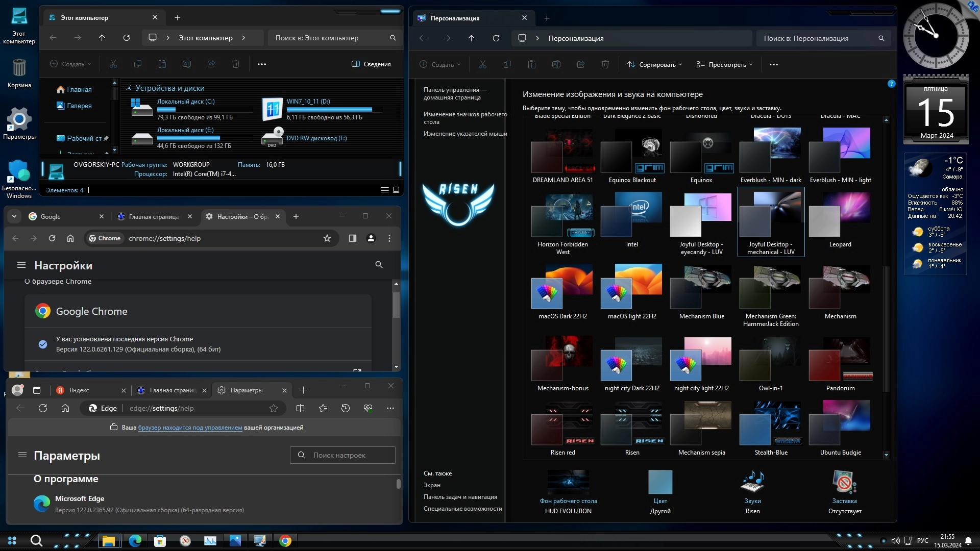The height and width of the screenshot is (551, 980).
Task: Click браузер находится под управлением link
Action: [190, 428]
